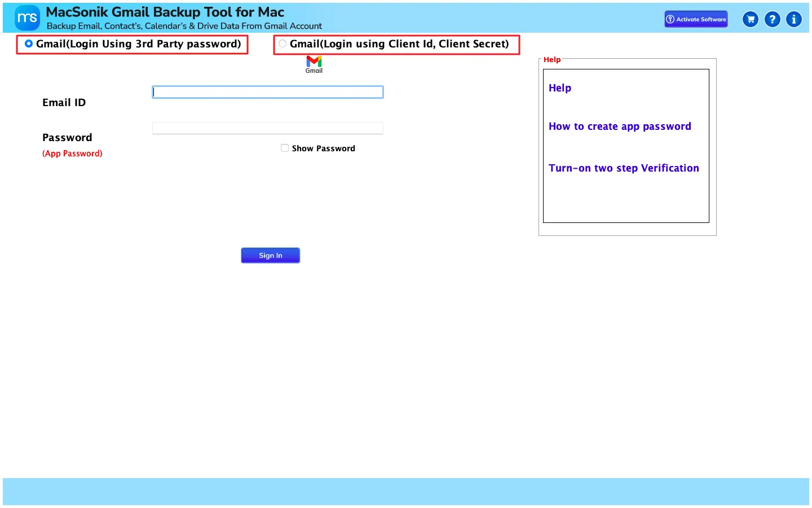Open How to create app password link

point(620,126)
